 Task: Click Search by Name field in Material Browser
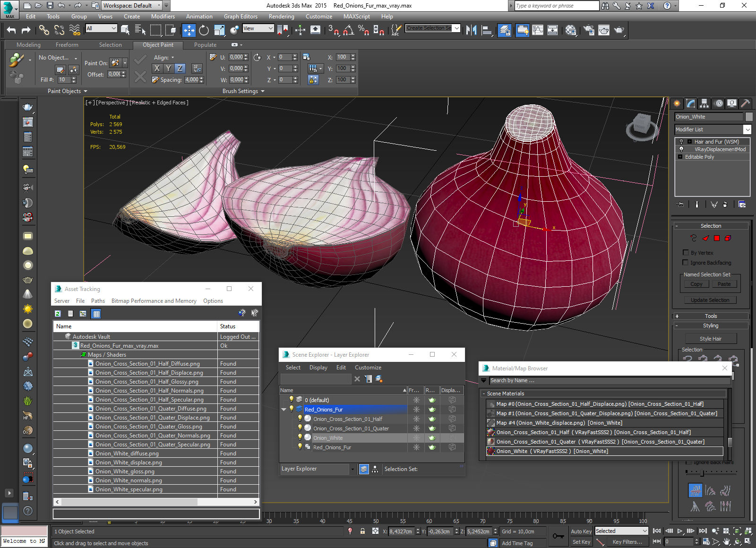point(610,380)
